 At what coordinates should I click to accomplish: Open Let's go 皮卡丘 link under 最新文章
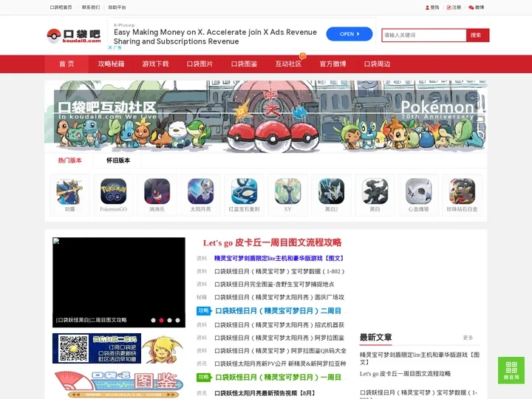pyautogui.click(x=405, y=374)
